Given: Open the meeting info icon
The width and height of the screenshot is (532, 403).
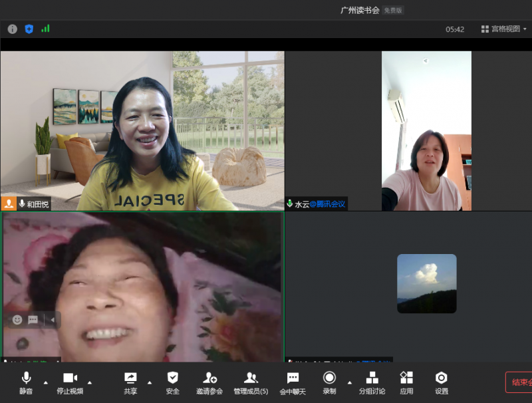Looking at the screenshot, I should (x=12, y=29).
